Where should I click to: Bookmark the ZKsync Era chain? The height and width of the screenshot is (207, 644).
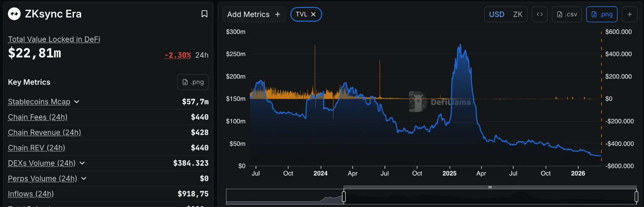(204, 14)
